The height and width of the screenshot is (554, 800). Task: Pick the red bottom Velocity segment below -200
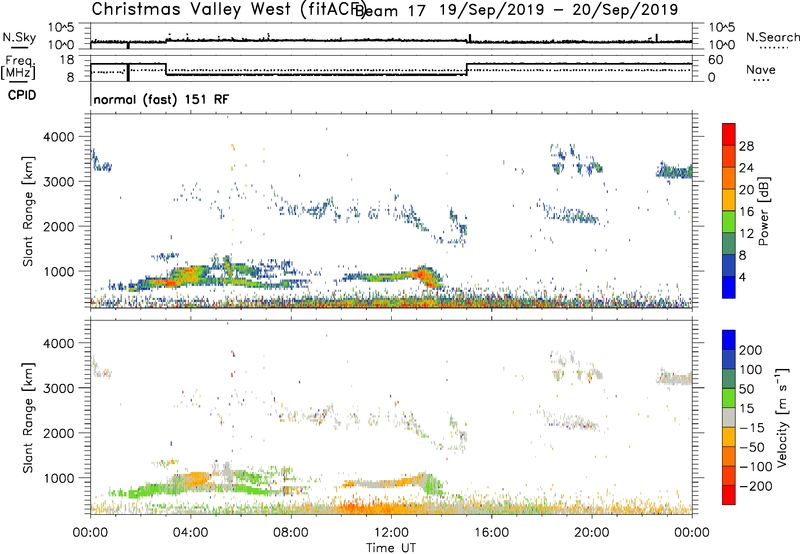pyautogui.click(x=729, y=495)
